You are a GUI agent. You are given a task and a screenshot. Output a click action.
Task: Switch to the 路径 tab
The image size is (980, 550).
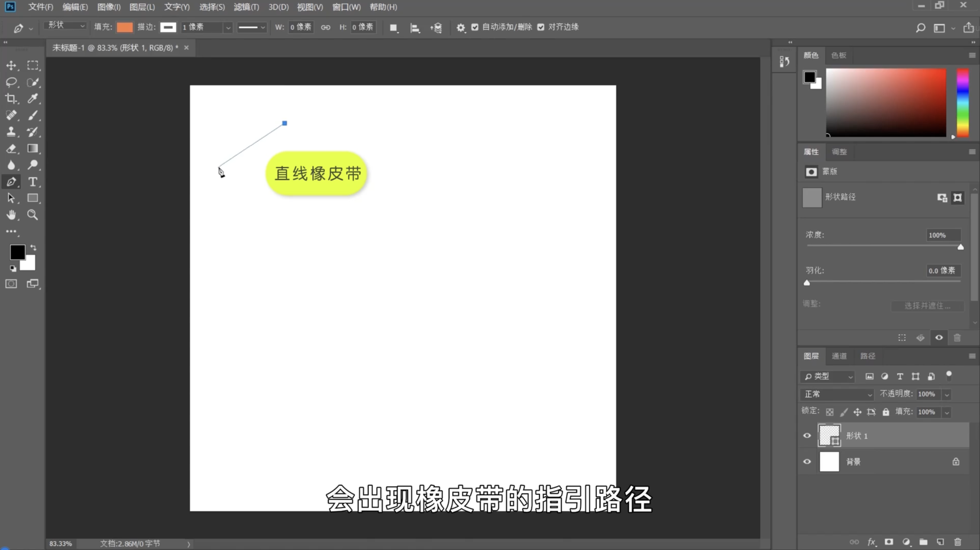(x=868, y=356)
